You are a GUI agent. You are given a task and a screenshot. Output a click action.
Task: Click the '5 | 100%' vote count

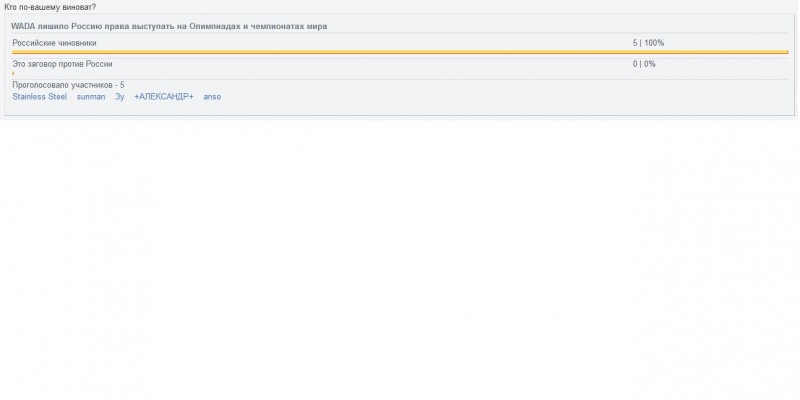pyautogui.click(x=648, y=43)
